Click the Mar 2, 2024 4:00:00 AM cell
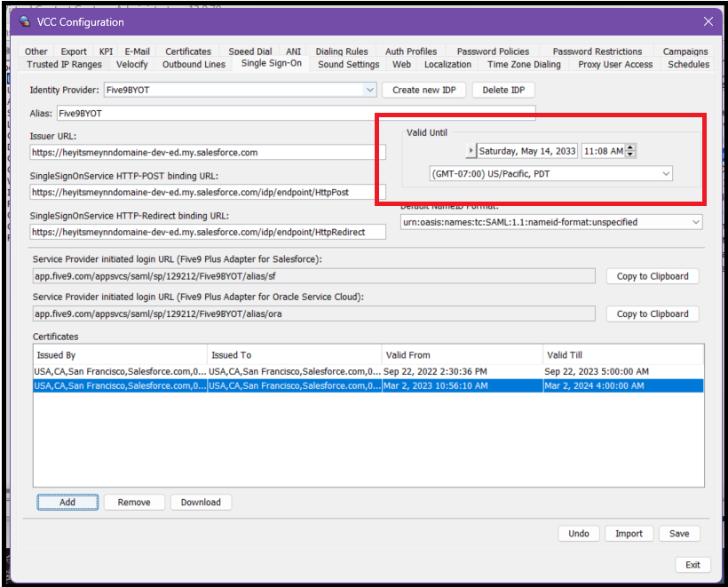728x587 pixels. [623, 385]
